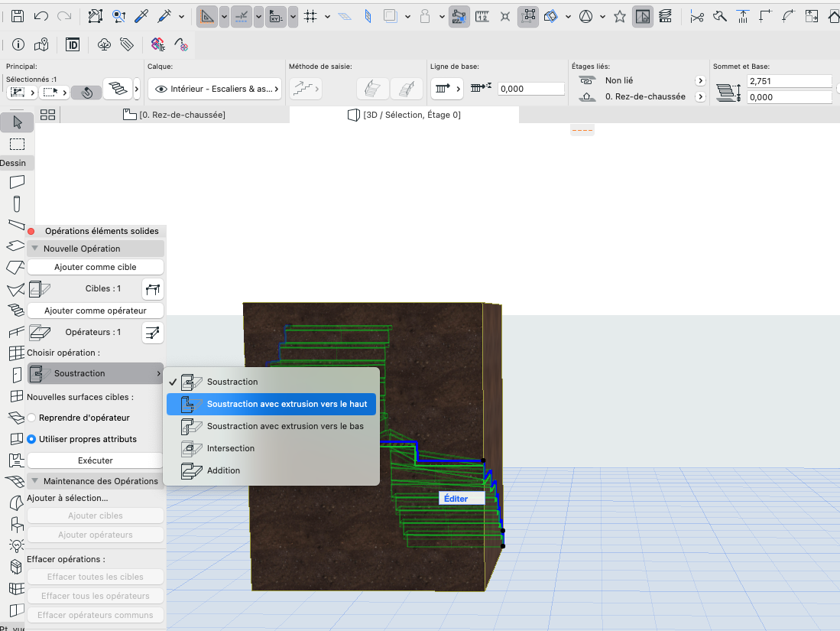Select Utiliser propres attributs radio button

pyautogui.click(x=31, y=439)
